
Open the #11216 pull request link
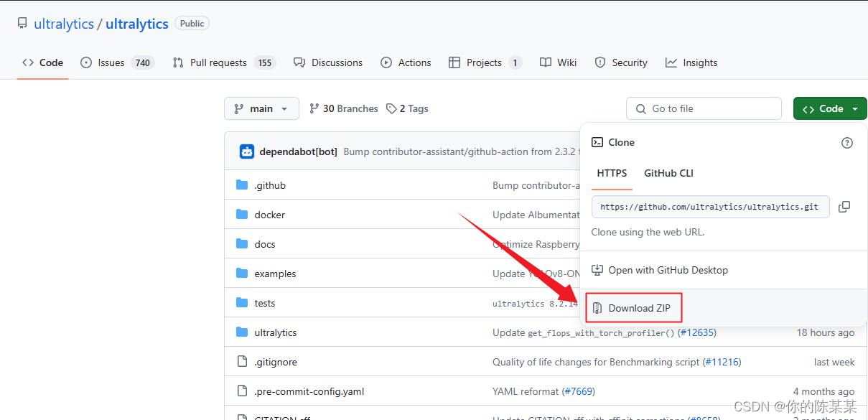coord(722,362)
